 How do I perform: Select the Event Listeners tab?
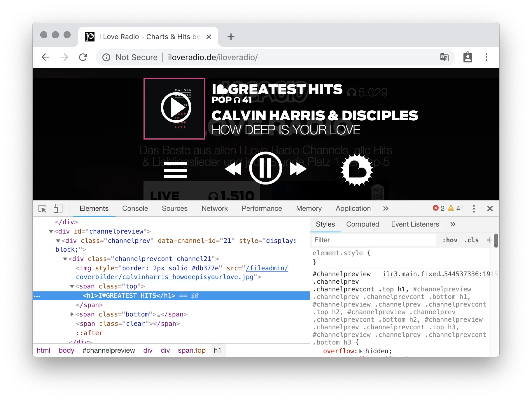click(x=415, y=224)
